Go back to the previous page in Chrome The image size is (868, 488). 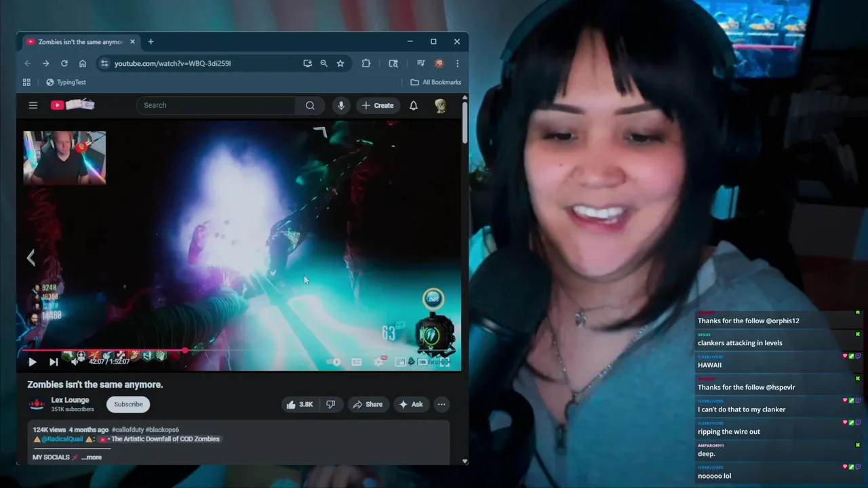click(28, 63)
